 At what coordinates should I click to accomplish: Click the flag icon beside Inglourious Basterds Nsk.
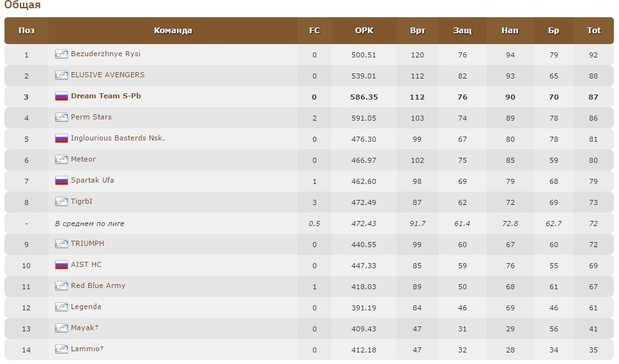[61, 139]
